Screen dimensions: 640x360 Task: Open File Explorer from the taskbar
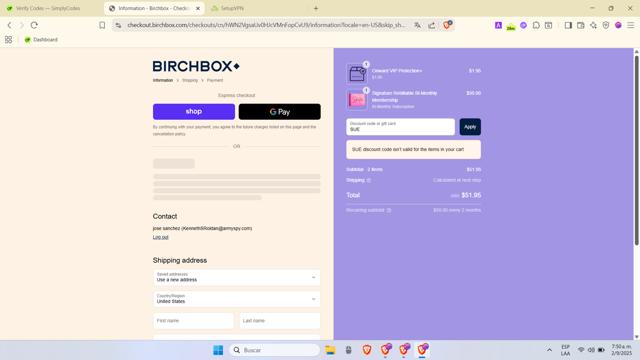click(330, 350)
